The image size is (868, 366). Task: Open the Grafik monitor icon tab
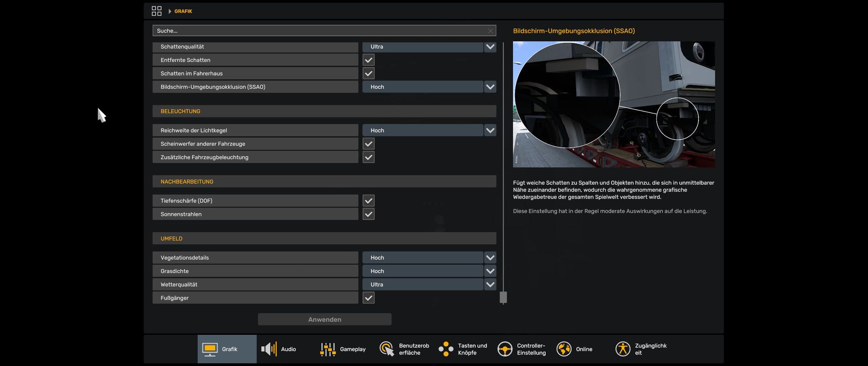click(x=210, y=349)
